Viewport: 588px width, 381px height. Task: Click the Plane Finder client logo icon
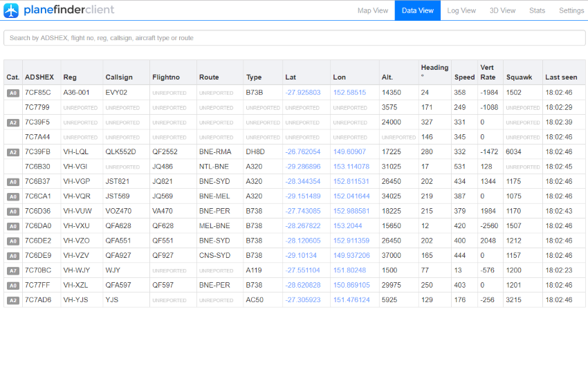pos(11,10)
